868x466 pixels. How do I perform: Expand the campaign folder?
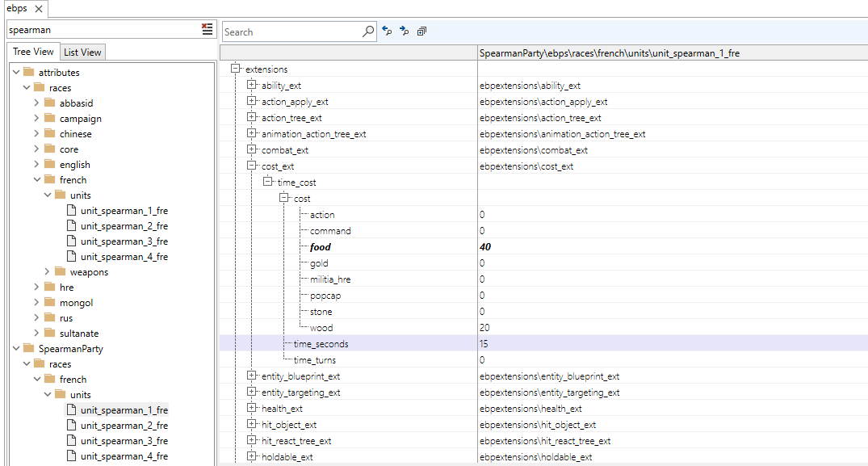click(36, 118)
